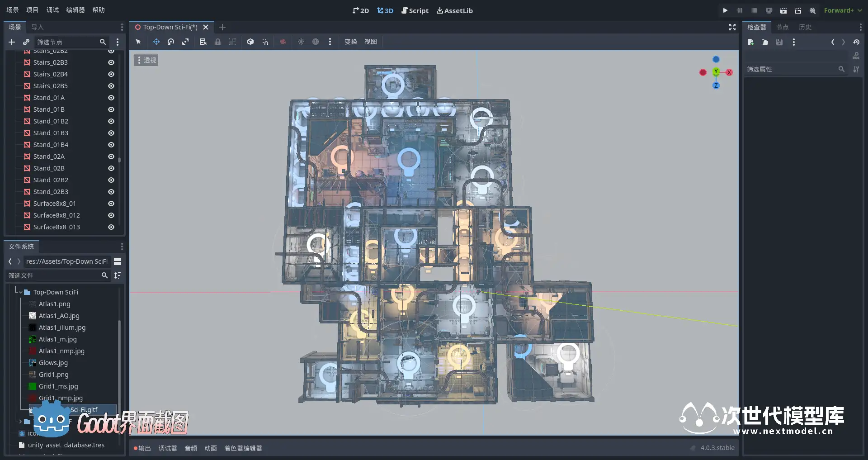Toggle visibility of Stairs_02B4 node
868x460 pixels.
pyautogui.click(x=111, y=74)
